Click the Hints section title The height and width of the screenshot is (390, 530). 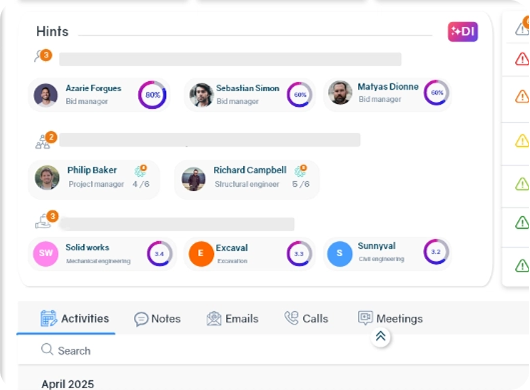pyautogui.click(x=52, y=31)
